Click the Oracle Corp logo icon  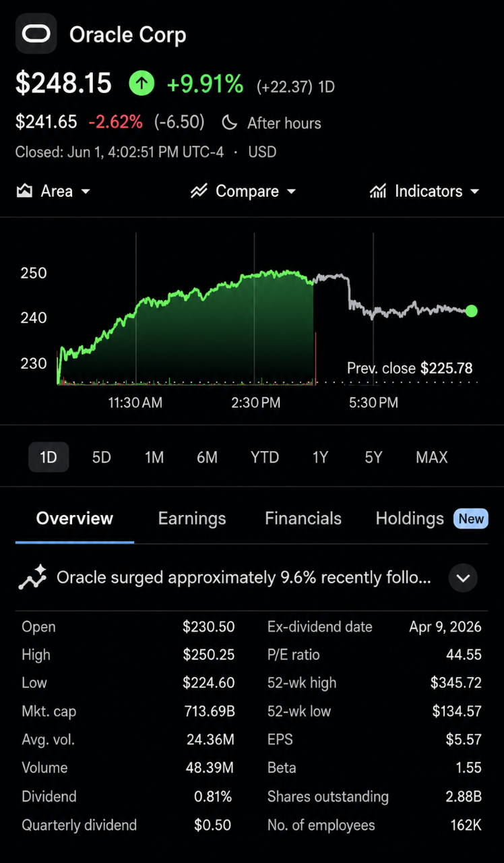click(36, 34)
